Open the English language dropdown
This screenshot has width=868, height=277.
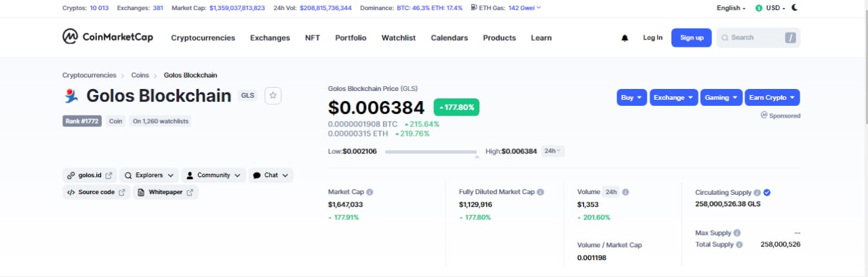click(x=731, y=8)
